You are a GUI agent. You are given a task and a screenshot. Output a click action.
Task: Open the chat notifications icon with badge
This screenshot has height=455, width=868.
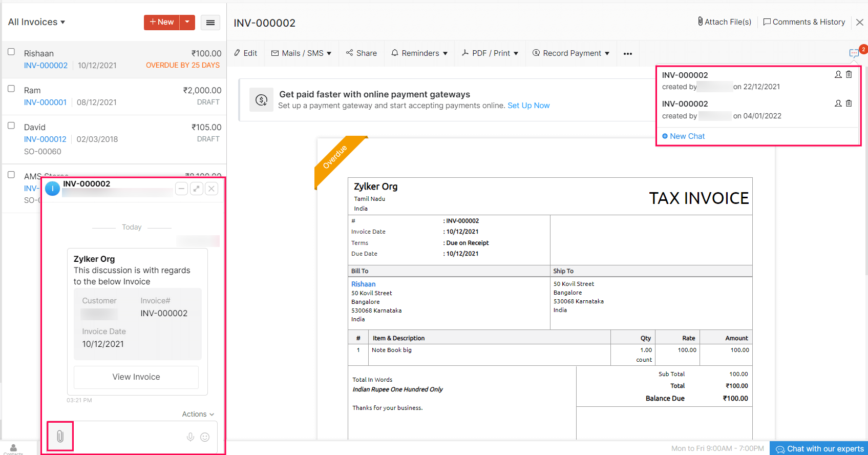click(x=854, y=53)
